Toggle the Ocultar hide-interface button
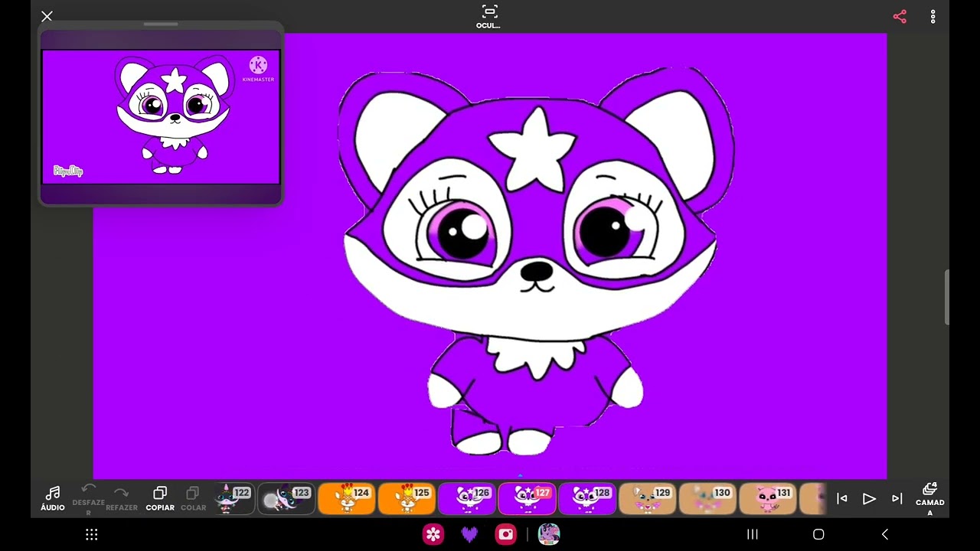980x551 pixels. 489,16
